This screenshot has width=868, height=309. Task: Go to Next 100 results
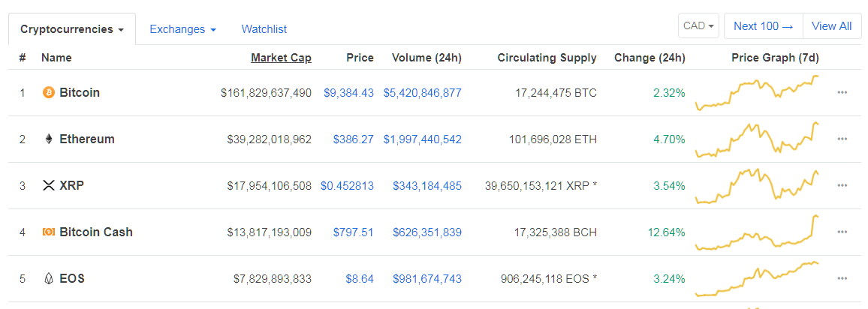[x=763, y=26]
